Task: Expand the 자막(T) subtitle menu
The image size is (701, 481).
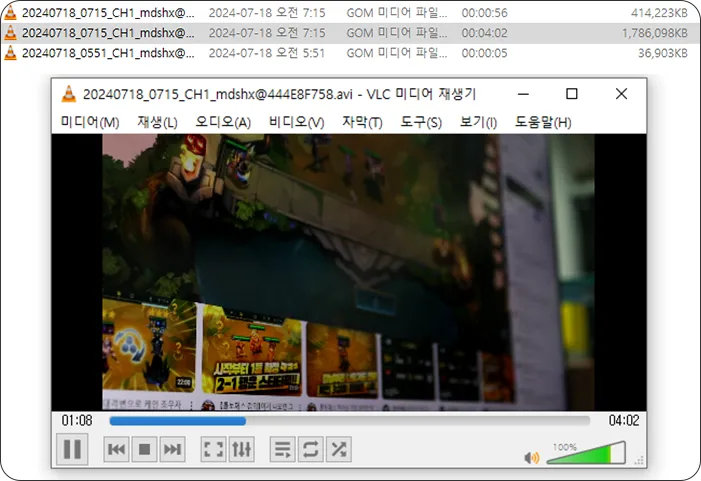Action: click(x=362, y=122)
